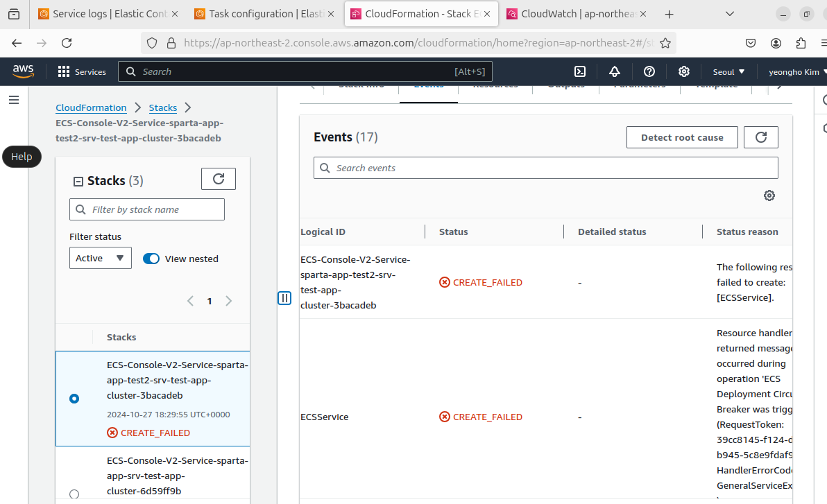
Task: Open Firefox account icon
Action: (776, 43)
